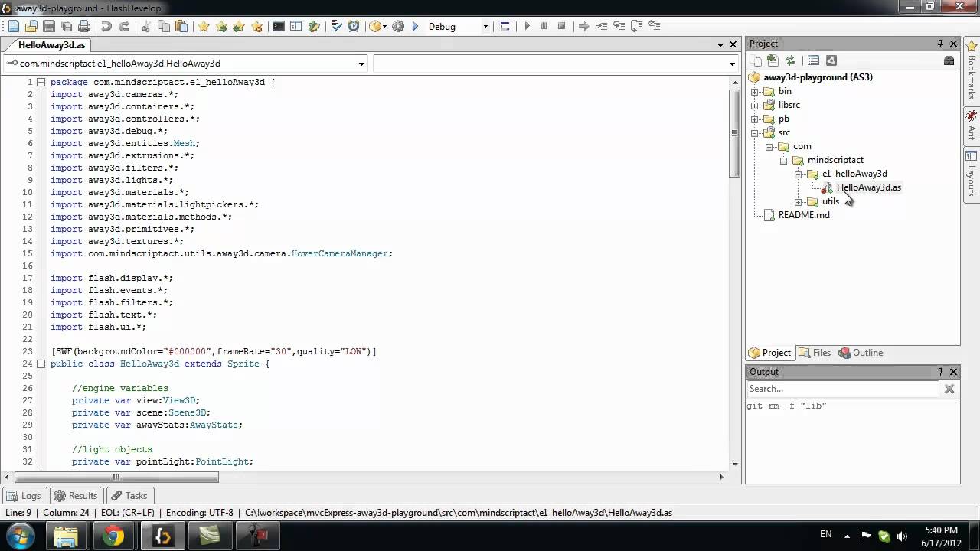
Task: Expand the pb folder
Action: tap(754, 119)
